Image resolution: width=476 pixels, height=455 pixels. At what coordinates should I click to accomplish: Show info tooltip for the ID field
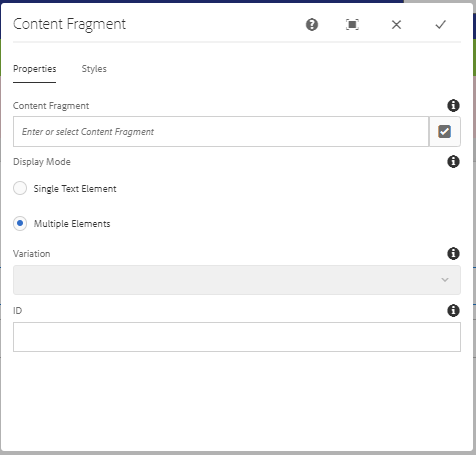(453, 311)
